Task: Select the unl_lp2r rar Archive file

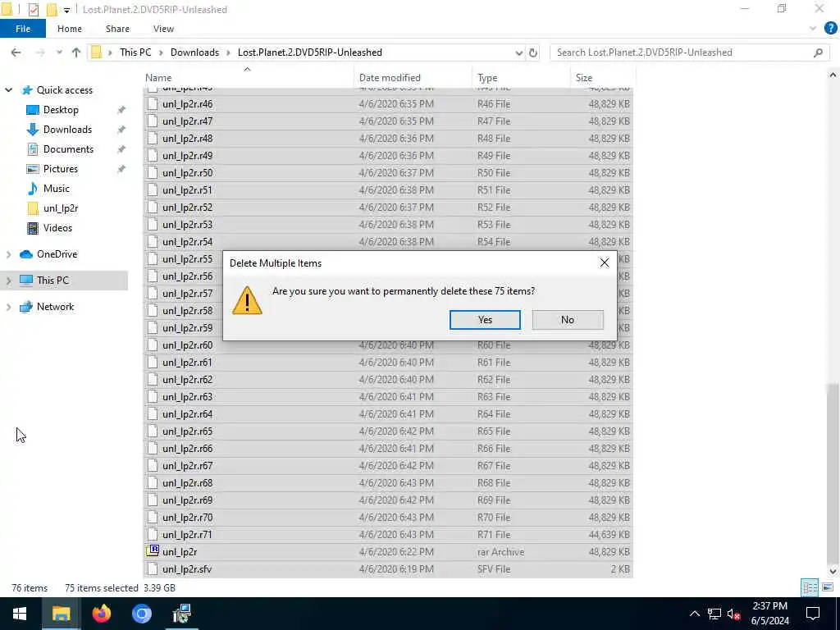Action: pos(388,552)
